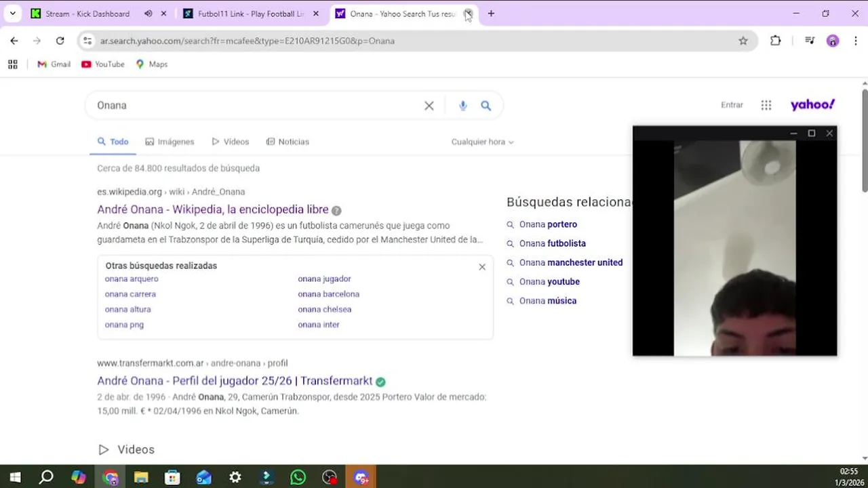This screenshot has height=488, width=868.
Task: Reload the current page
Action: (60, 41)
